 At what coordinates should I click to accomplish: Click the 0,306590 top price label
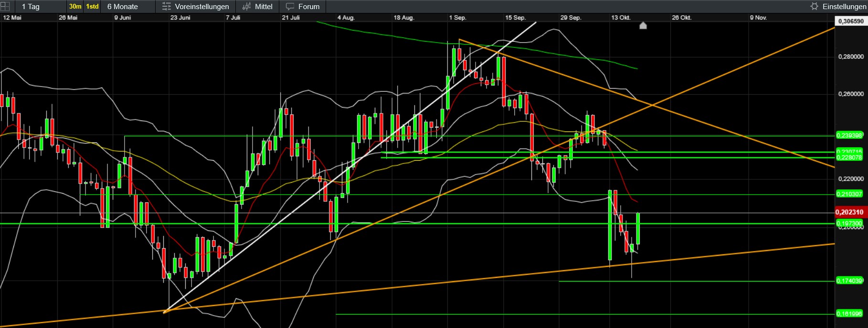click(851, 22)
